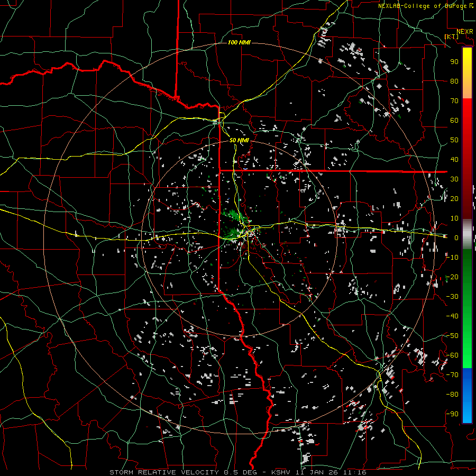Click the positive 20 knot scale label

(454, 198)
